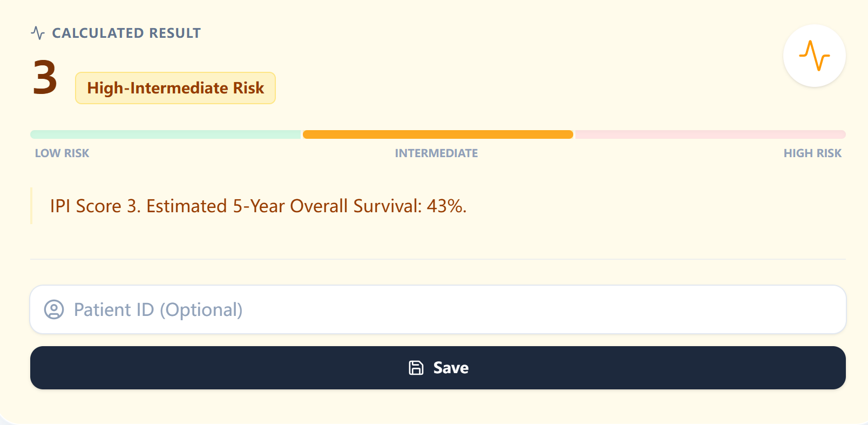Click the floppy disk icon on Save
The image size is (868, 425).
point(416,368)
